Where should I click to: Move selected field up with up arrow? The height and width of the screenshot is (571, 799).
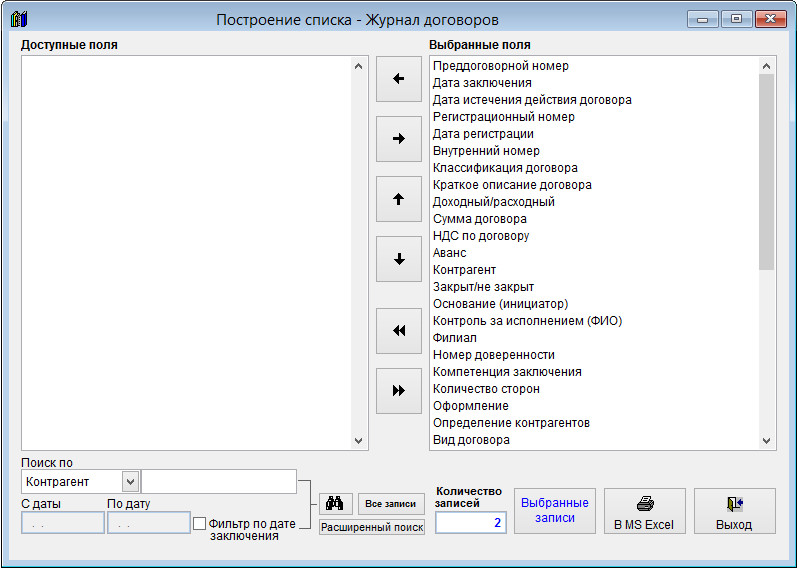pos(398,199)
